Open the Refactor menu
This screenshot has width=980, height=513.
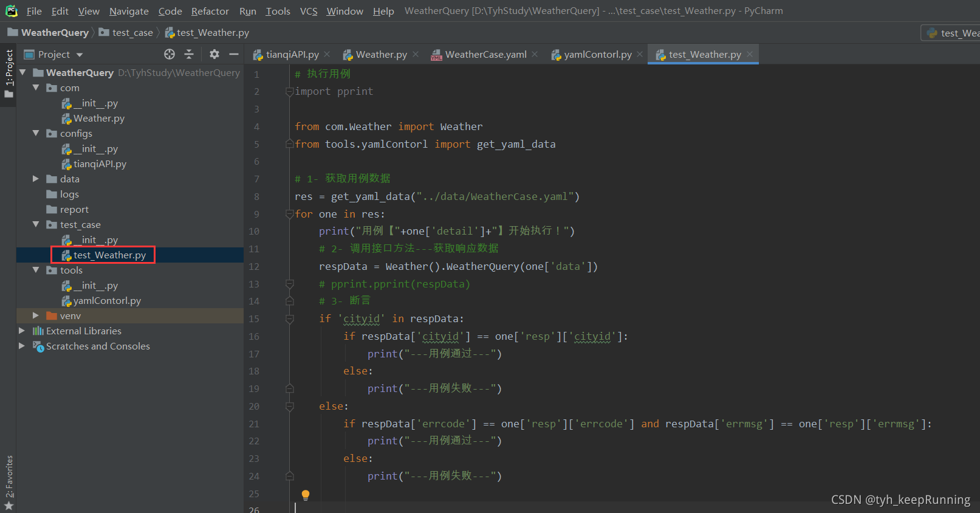(210, 11)
